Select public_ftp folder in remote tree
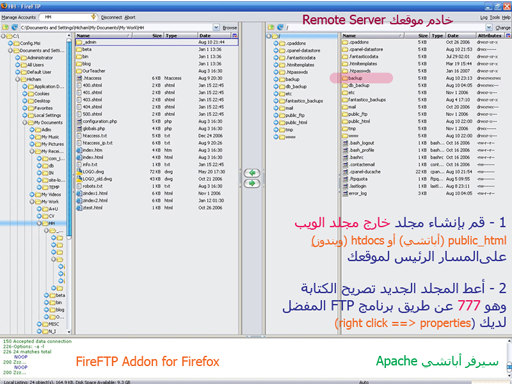This screenshot has width=512, height=384. coord(295,115)
